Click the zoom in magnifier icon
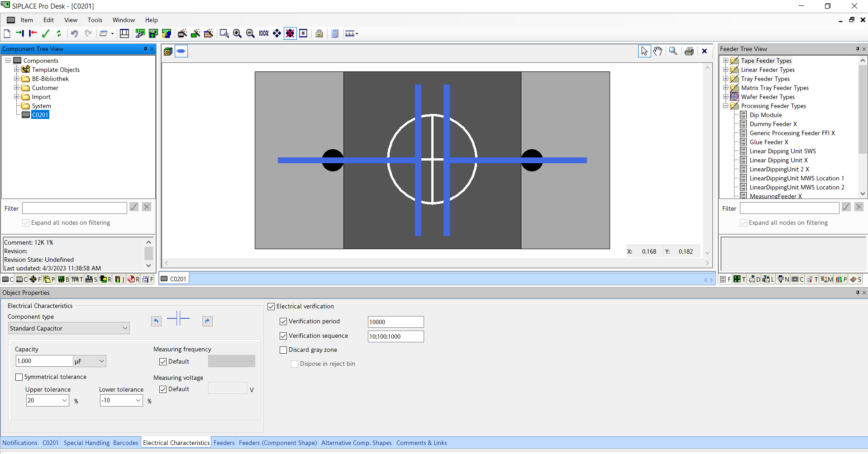This screenshot has width=868, height=454. pos(237,33)
